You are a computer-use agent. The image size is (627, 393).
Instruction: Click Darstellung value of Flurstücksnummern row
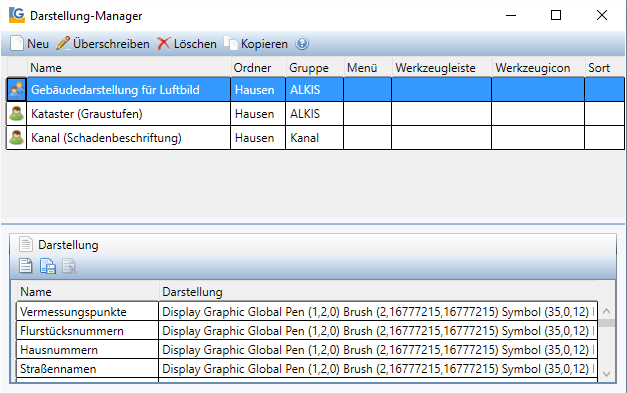click(x=378, y=331)
